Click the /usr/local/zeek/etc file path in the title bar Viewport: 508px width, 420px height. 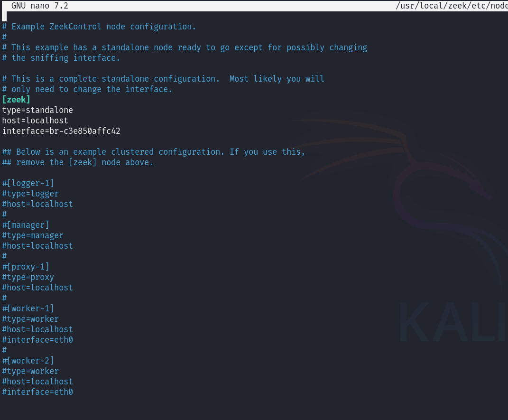[452, 6]
